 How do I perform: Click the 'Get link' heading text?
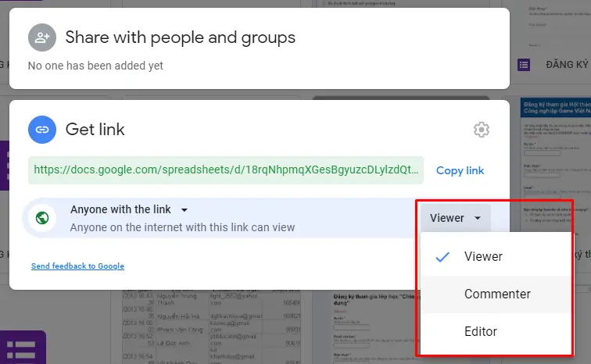[x=95, y=130]
